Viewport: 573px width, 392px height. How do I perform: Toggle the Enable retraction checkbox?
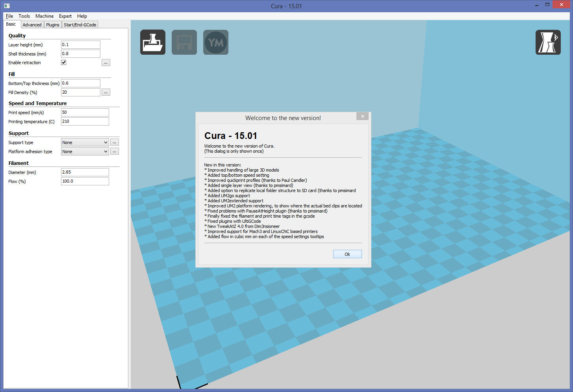(63, 63)
